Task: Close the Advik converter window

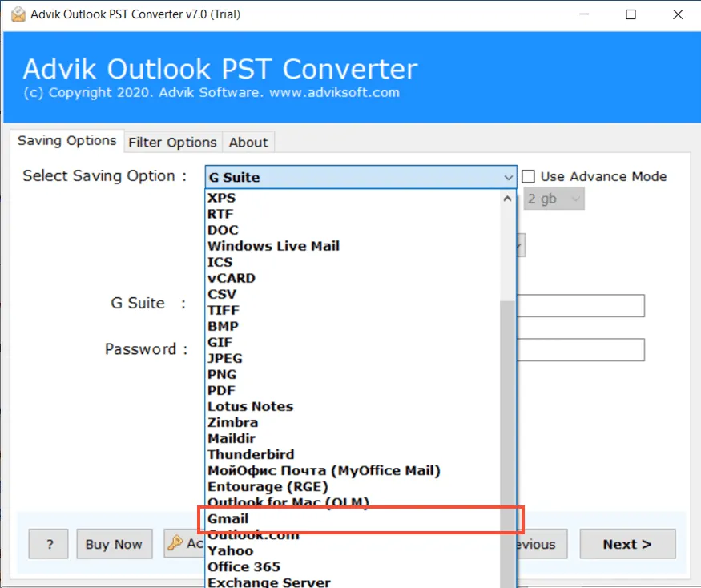Action: click(678, 14)
